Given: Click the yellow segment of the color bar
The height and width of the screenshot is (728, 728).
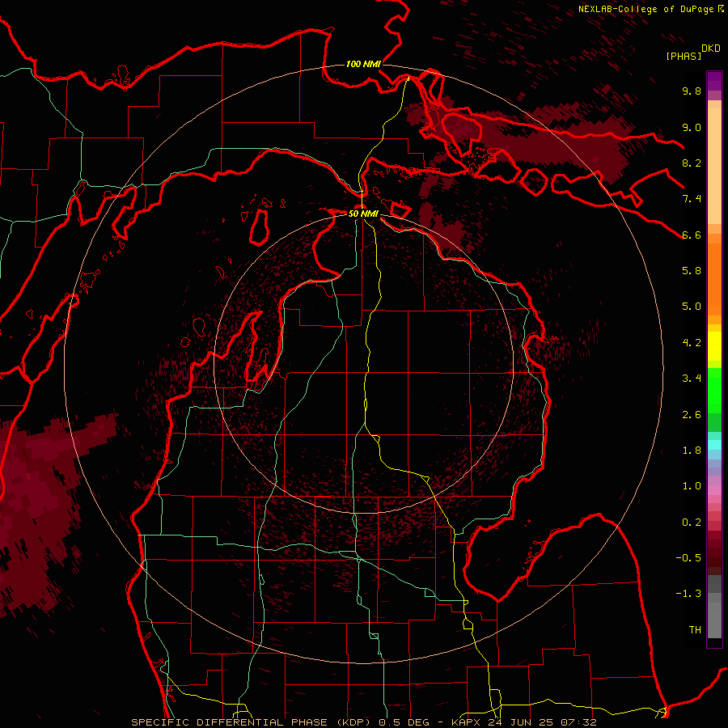Looking at the screenshot, I should (x=714, y=346).
